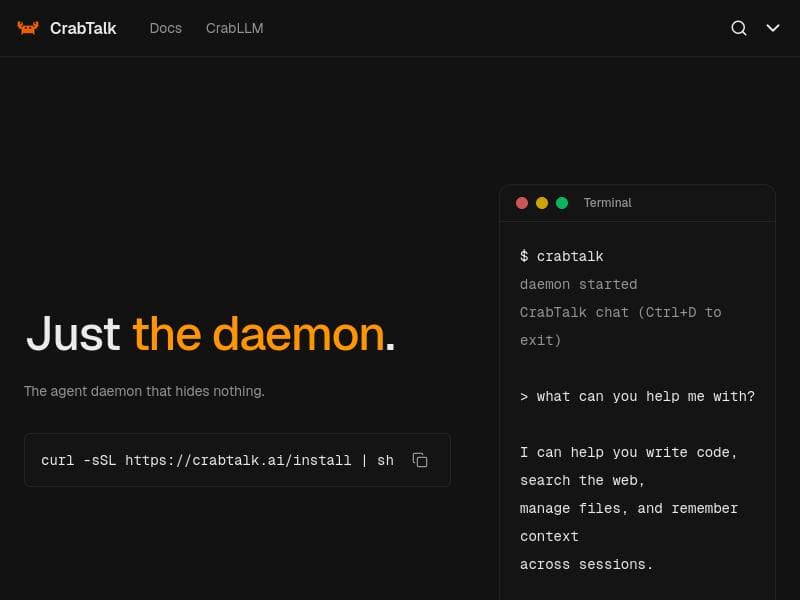Click the orange crab logo icon
Image resolution: width=800 pixels, height=600 pixels.
(x=28, y=28)
